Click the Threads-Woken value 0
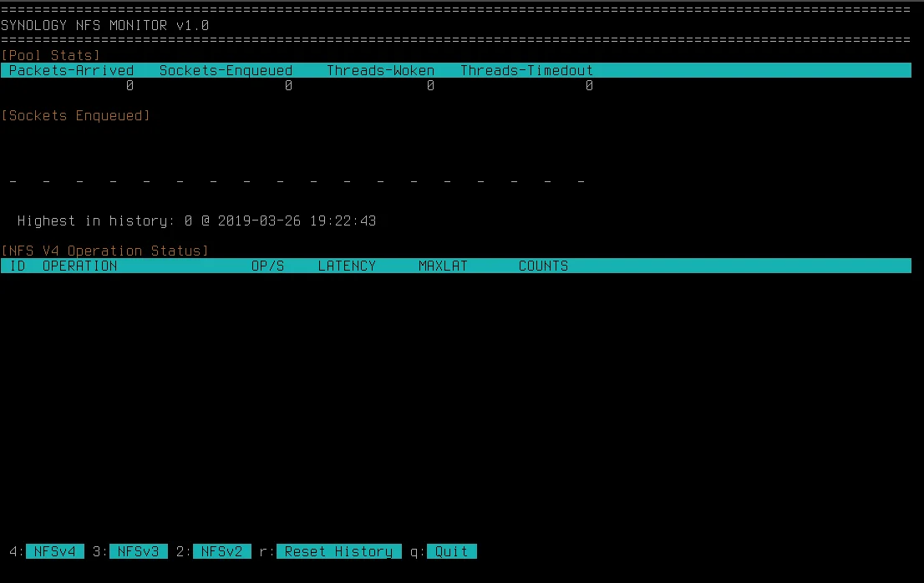Image resolution: width=924 pixels, height=583 pixels. [x=431, y=86]
